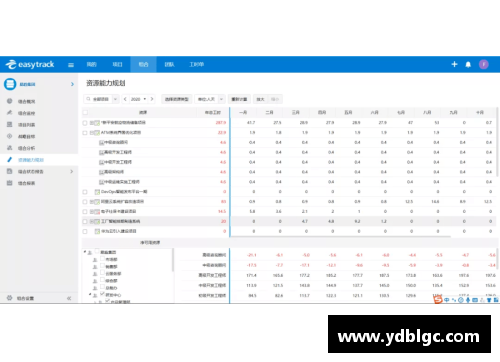This screenshot has width=500, height=362.
Task: Click the plus add icon in header
Action: click(x=454, y=64)
